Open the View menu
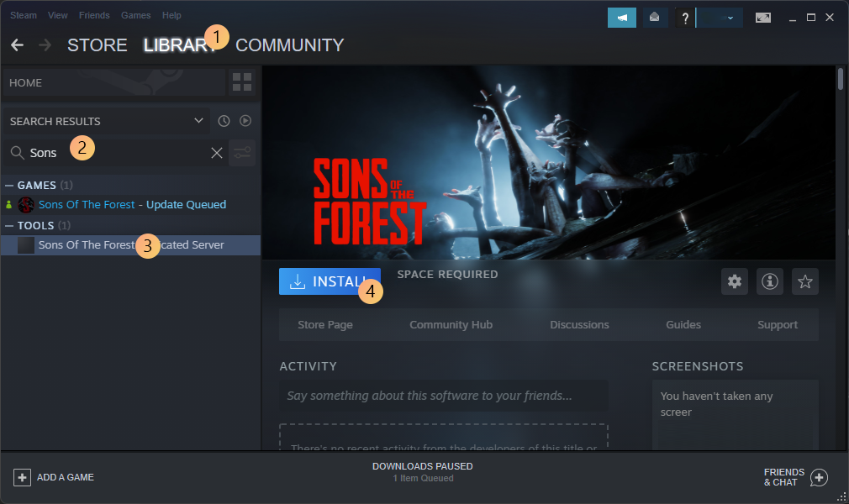The height and width of the screenshot is (504, 849). 57,15
